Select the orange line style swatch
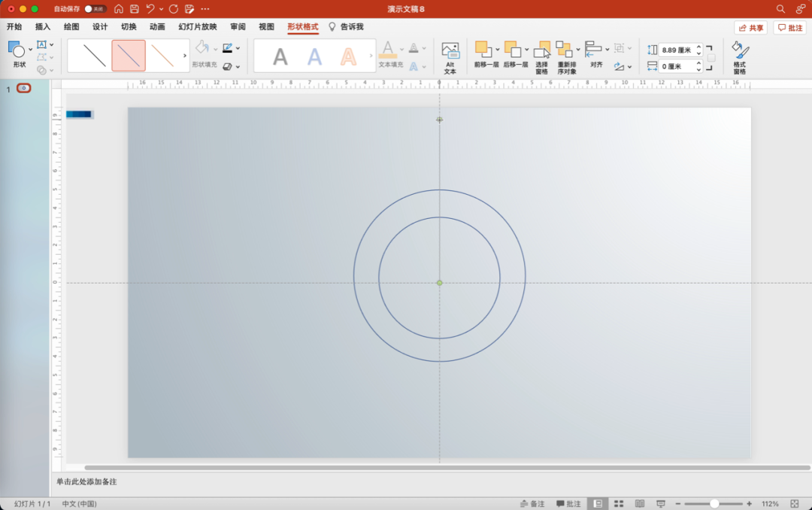812x510 pixels. click(x=162, y=56)
